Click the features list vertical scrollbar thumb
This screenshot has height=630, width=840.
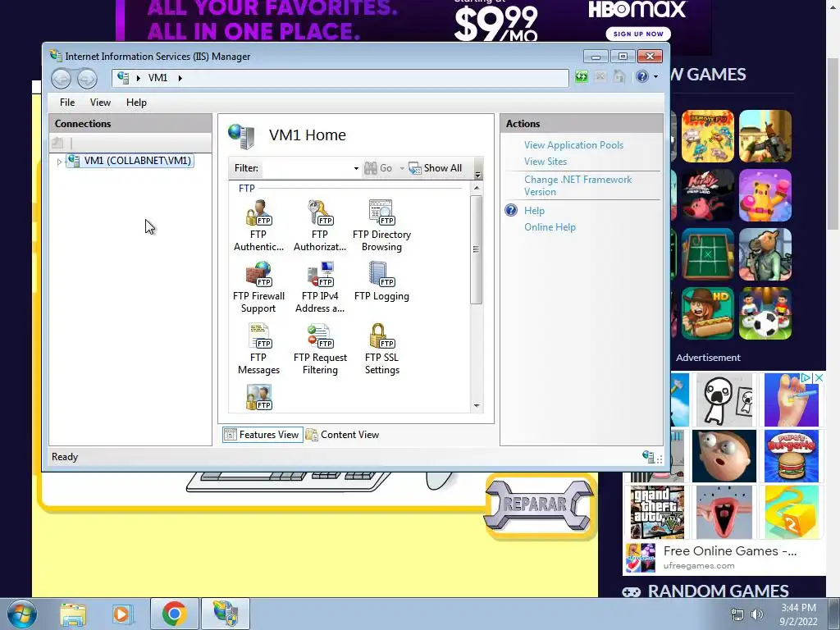(477, 249)
